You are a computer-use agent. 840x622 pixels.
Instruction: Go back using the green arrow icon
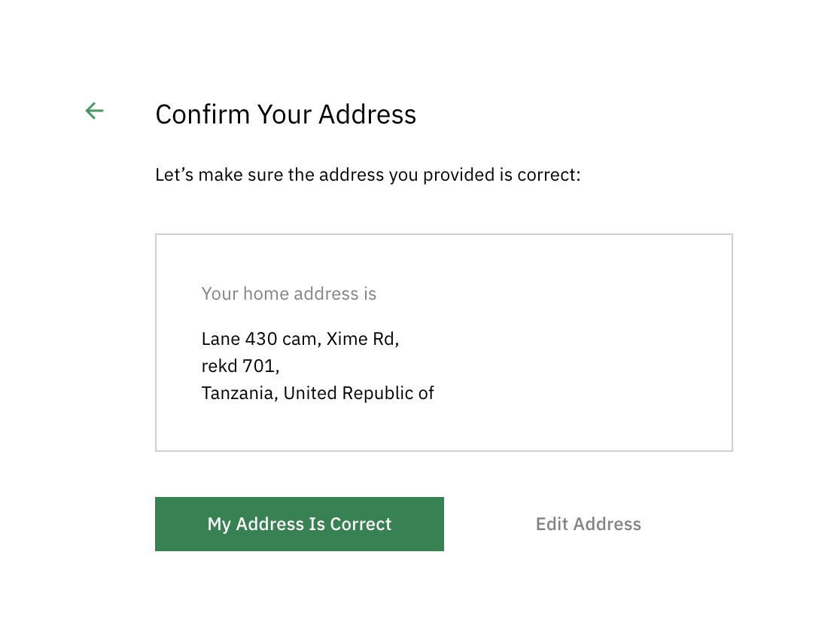(x=94, y=111)
